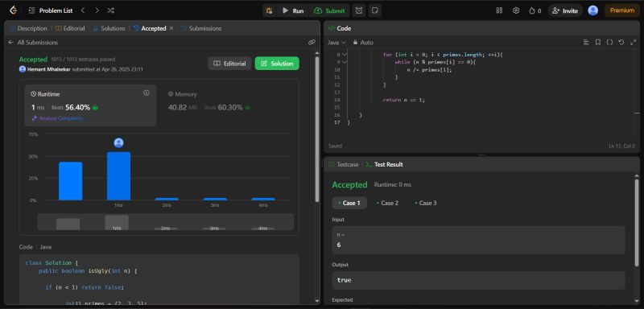Click the Runtime info icon
644x309 pixels.
pos(147,93)
